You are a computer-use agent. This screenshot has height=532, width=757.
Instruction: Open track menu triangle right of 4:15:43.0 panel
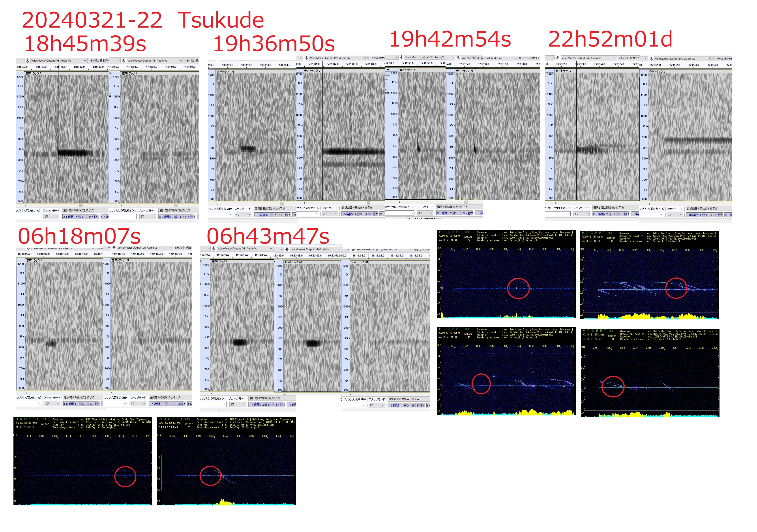(110, 73)
